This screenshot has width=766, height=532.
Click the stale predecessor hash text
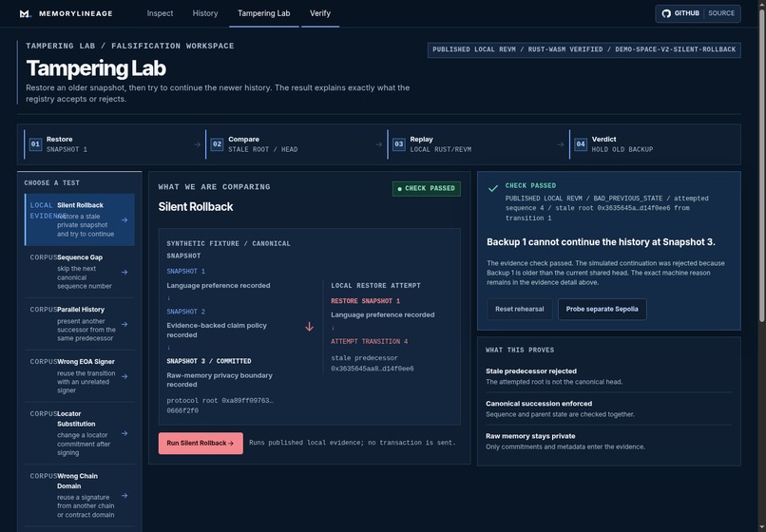pos(373,364)
